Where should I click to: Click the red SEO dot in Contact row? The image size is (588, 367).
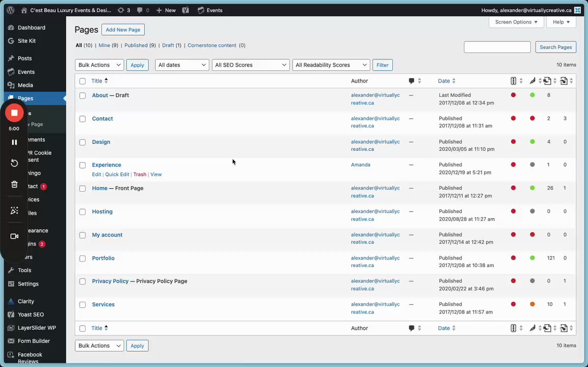pyautogui.click(x=514, y=118)
